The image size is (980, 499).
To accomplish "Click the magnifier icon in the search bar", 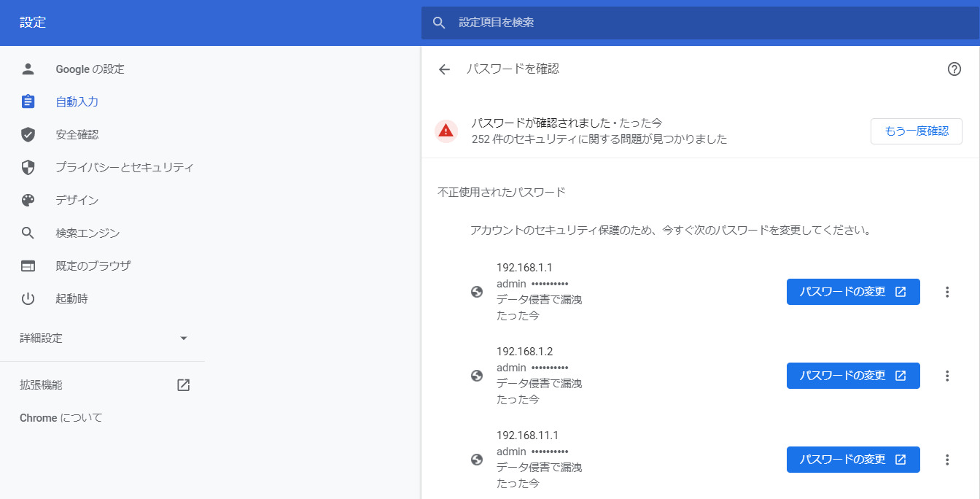I will coord(439,23).
